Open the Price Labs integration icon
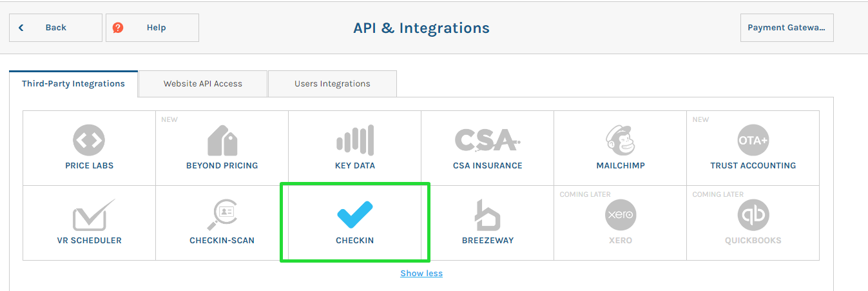868x291 pixels. (89, 141)
